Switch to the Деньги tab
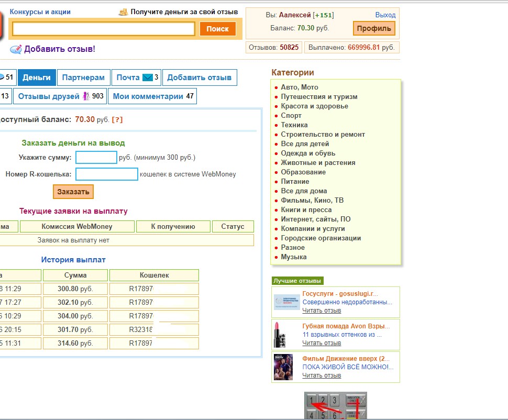The image size is (508, 420). [37, 78]
